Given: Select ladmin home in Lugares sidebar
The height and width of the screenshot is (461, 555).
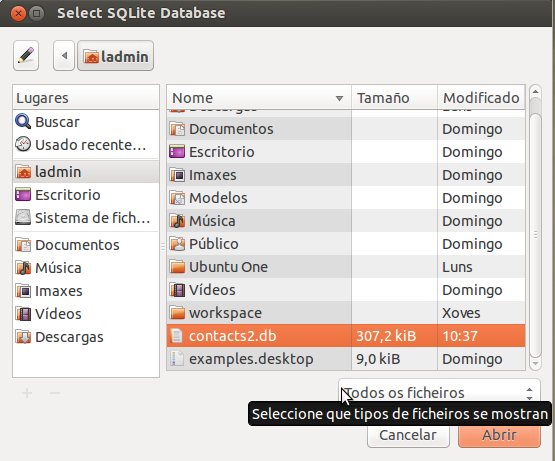Looking at the screenshot, I should tap(86, 172).
